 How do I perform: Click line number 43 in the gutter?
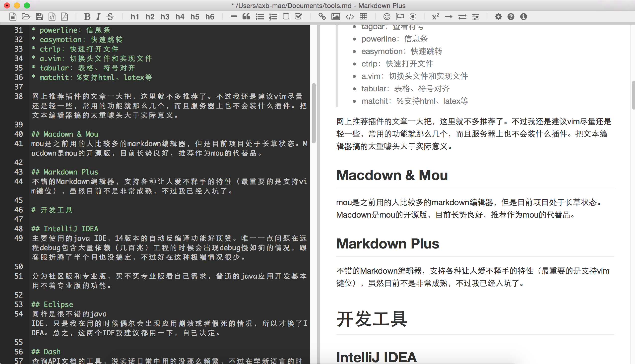click(19, 172)
